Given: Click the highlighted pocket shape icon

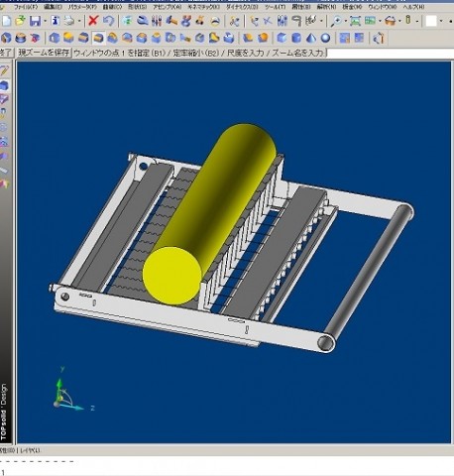Looking at the screenshot, I should (98, 38).
